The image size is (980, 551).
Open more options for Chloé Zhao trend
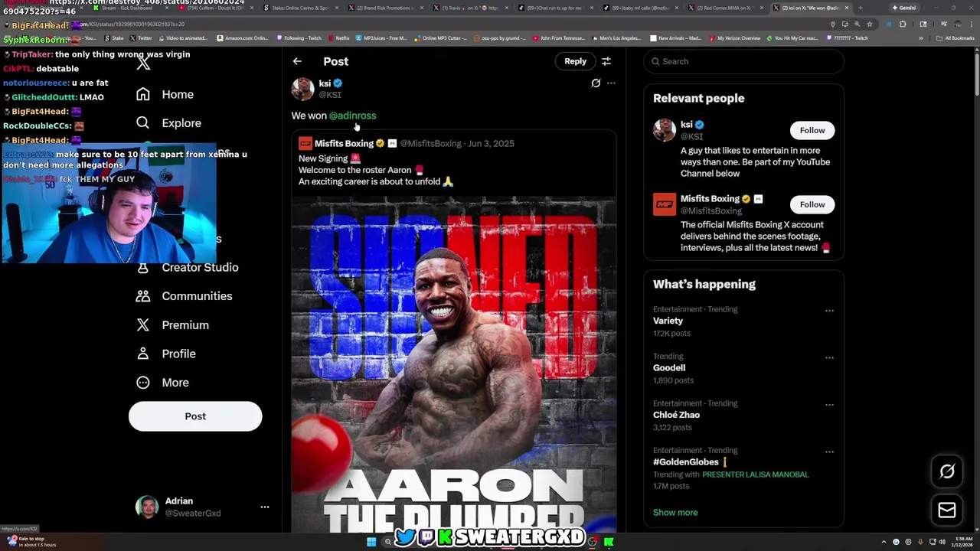[829, 405]
